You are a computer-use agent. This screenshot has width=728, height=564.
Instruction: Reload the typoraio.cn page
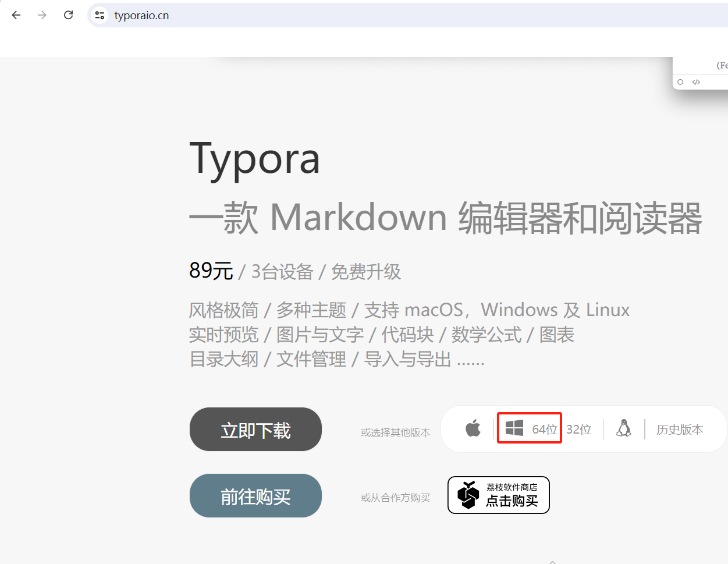coord(68,15)
